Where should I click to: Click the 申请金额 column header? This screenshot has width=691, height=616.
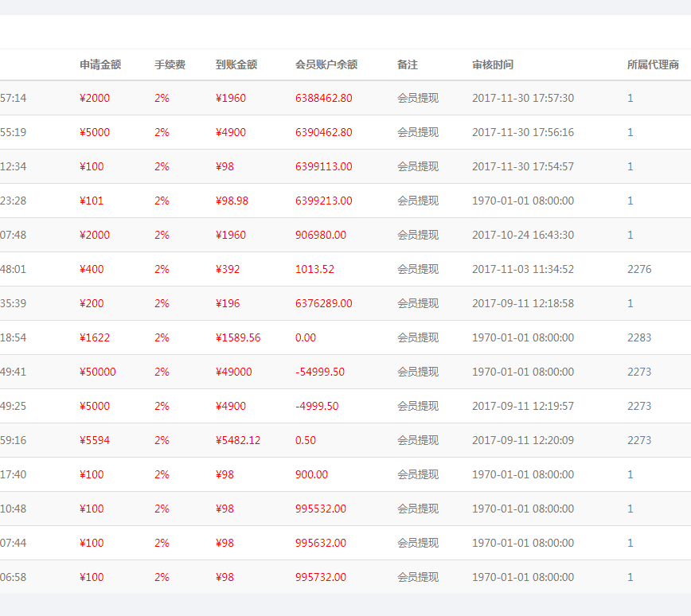click(x=100, y=64)
